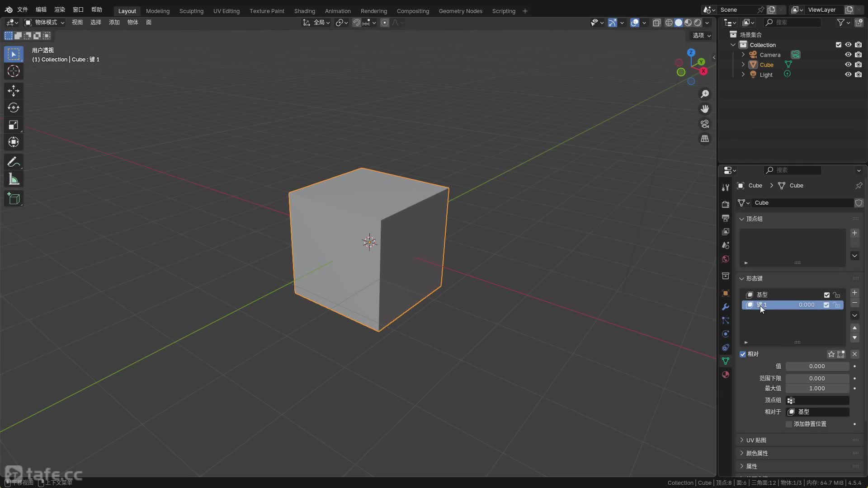The height and width of the screenshot is (488, 868).
Task: Select the Scale tool
Action: pyautogui.click(x=13, y=125)
